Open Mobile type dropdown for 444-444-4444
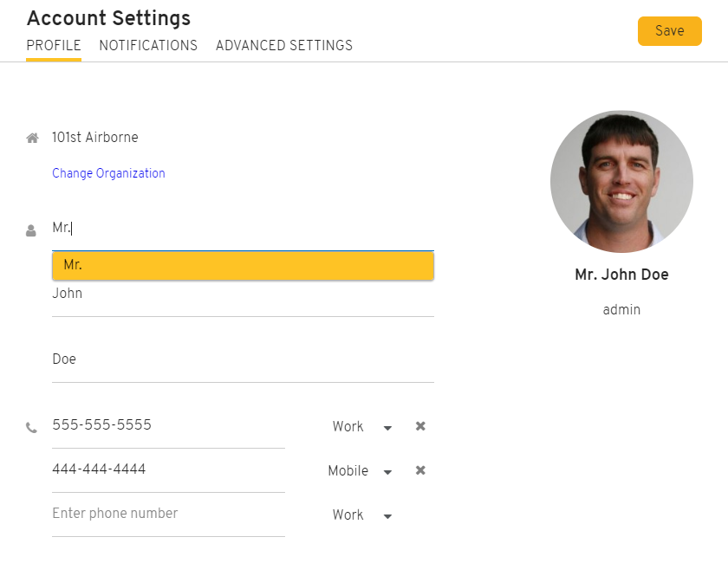728x563 pixels. click(361, 470)
